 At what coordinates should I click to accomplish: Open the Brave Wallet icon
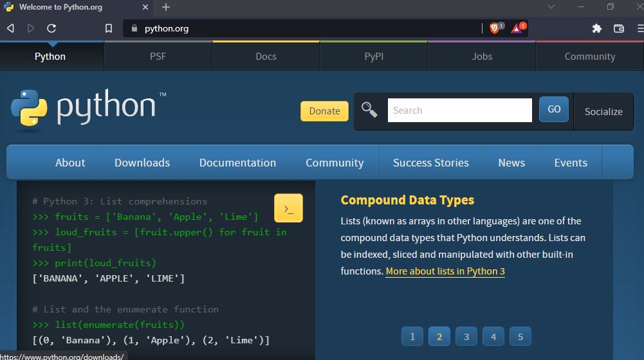tap(619, 28)
